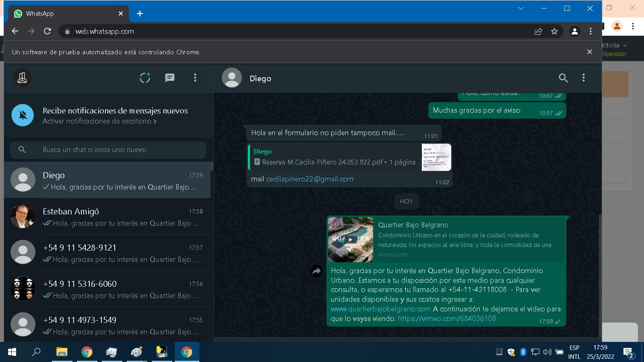This screenshot has height=362, width=644.
Task: Open the chat list menu (three dots)
Action: 195,78
